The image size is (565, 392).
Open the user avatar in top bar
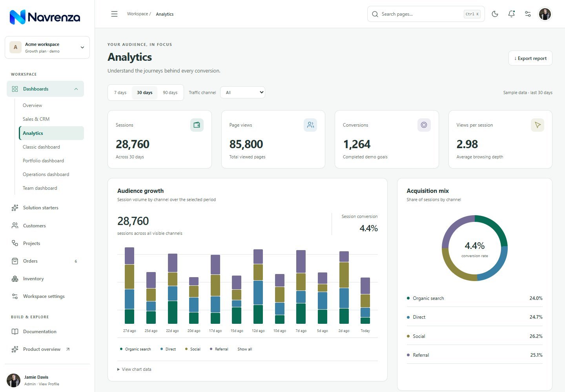tap(545, 14)
